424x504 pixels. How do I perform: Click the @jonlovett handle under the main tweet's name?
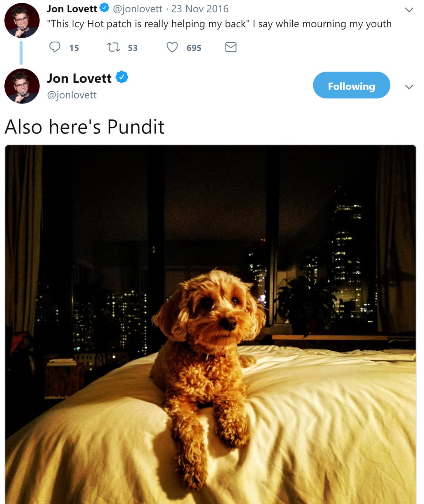click(x=72, y=95)
